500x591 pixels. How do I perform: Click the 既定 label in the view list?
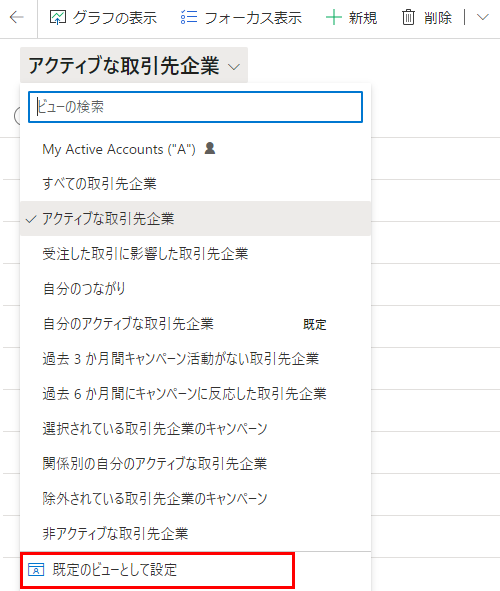click(315, 325)
